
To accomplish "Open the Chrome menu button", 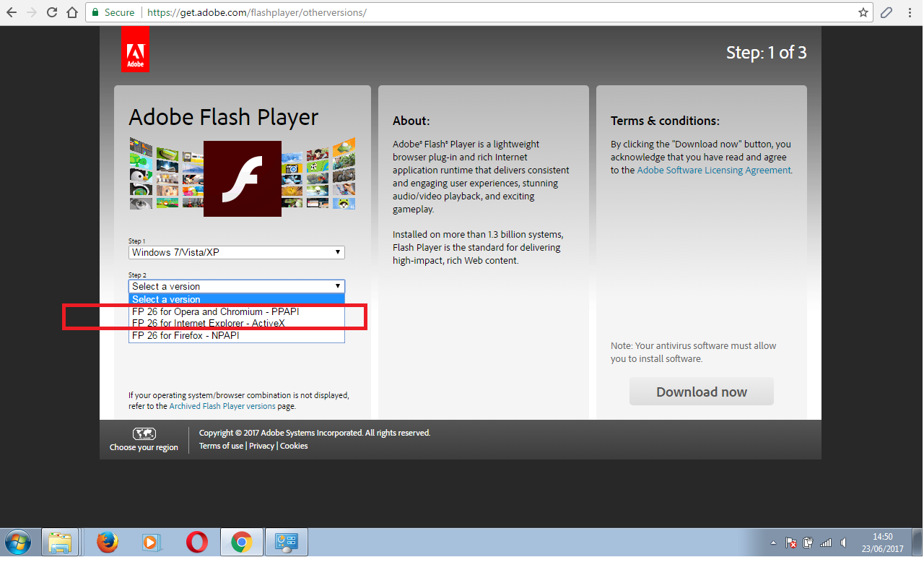I will tap(910, 12).
